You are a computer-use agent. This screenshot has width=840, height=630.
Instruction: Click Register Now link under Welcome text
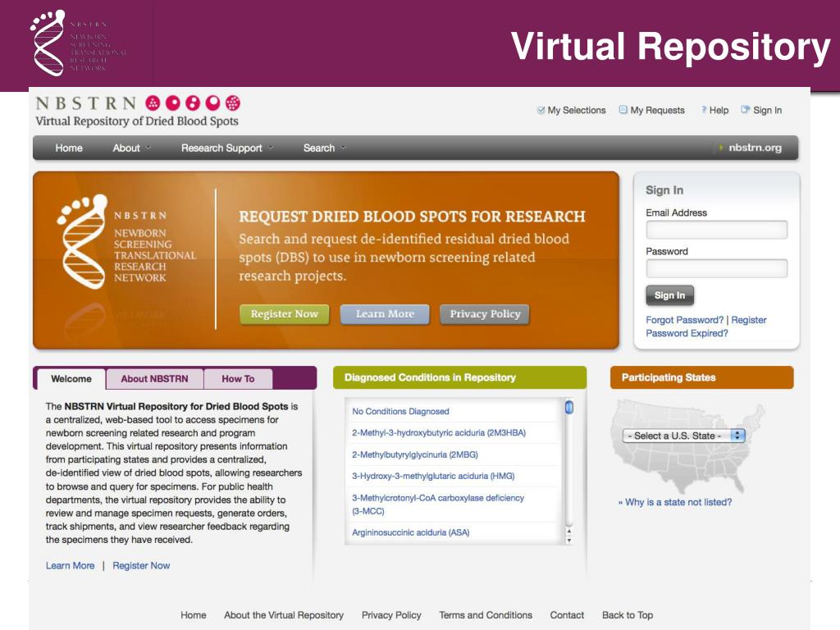(x=141, y=565)
